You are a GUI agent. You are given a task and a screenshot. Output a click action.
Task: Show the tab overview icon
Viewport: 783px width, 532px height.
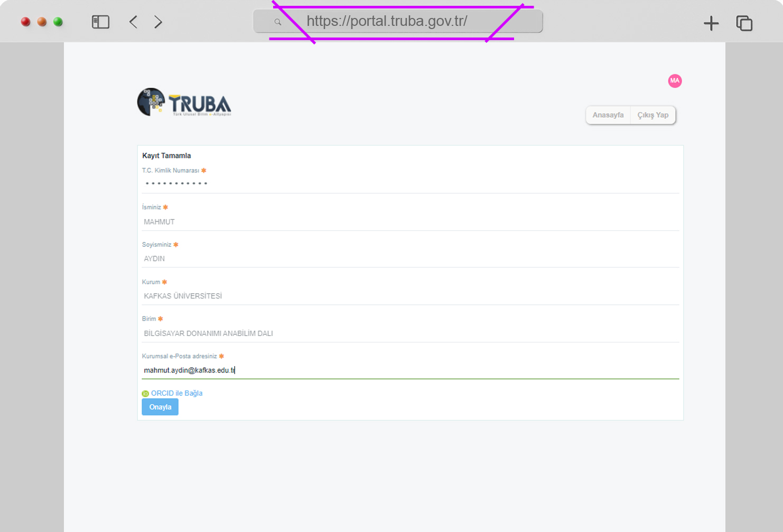(744, 23)
